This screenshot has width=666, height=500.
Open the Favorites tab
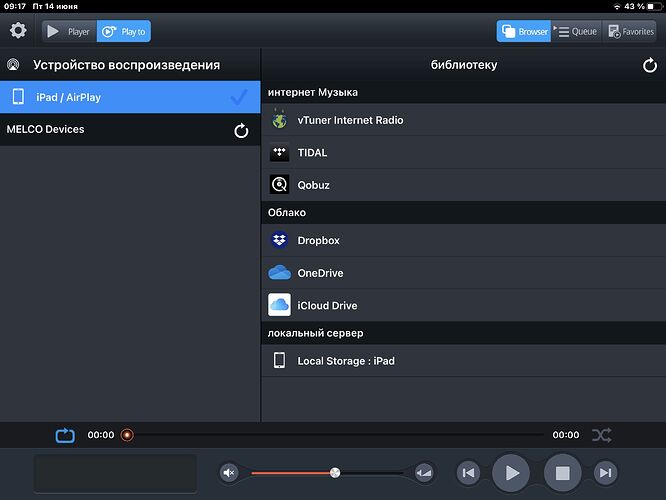pos(631,31)
